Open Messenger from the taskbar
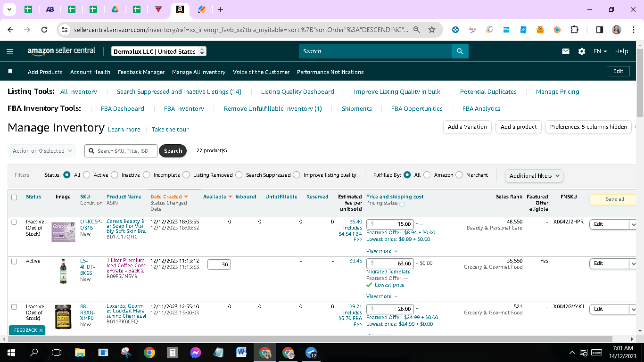The height and width of the screenshot is (362, 644). coord(196,352)
